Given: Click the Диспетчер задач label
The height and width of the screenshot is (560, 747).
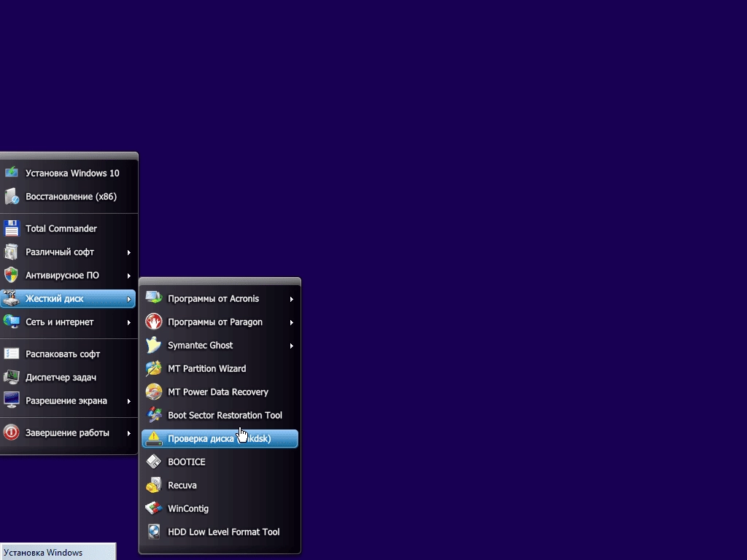Looking at the screenshot, I should coord(61,377).
